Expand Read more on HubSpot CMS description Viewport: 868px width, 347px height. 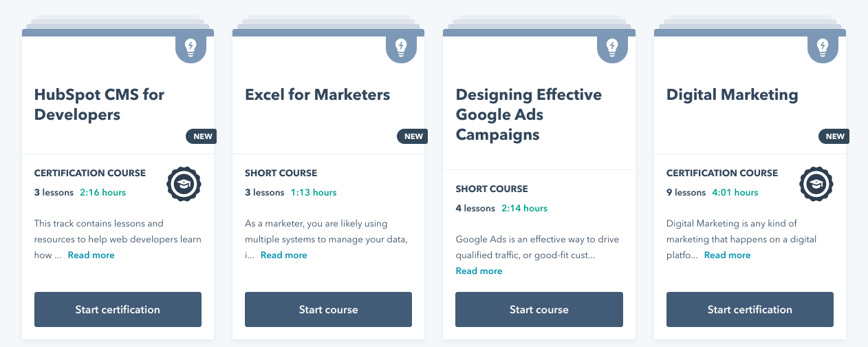tap(91, 255)
